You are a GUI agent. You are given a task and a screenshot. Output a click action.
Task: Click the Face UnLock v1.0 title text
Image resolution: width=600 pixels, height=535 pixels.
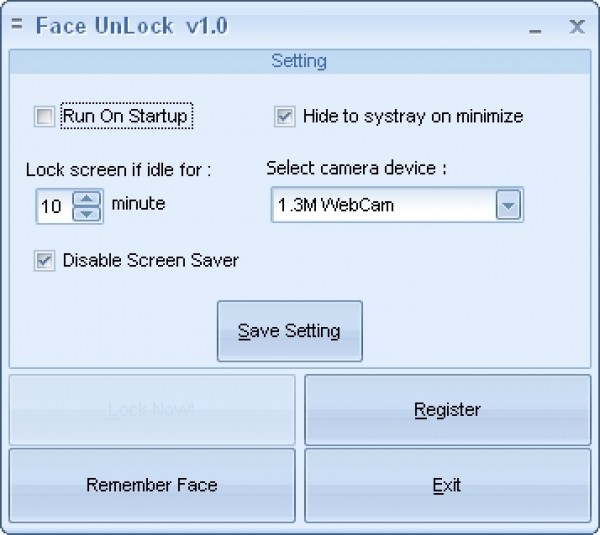[x=132, y=27]
